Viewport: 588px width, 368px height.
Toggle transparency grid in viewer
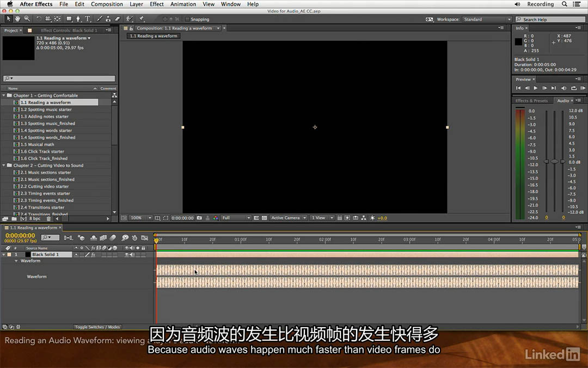[x=265, y=218]
